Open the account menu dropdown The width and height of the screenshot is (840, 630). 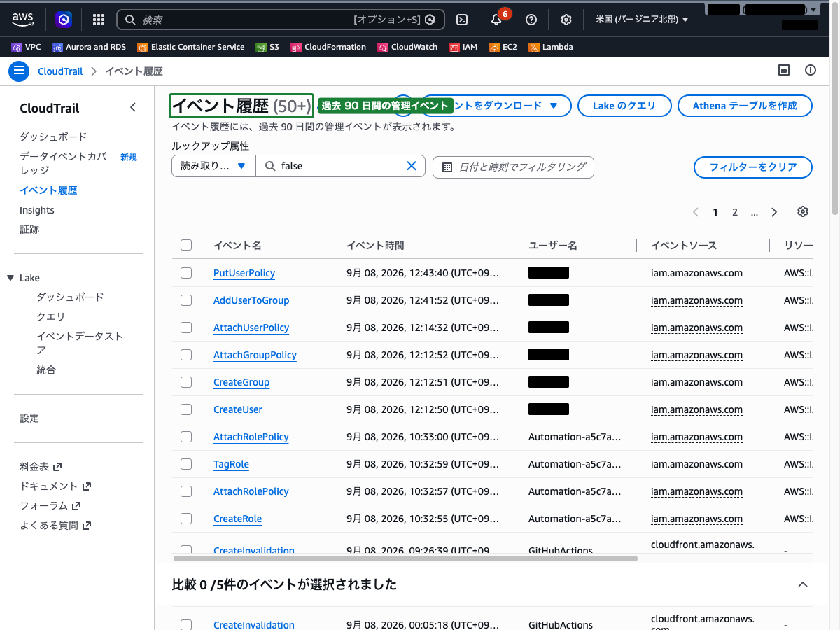[x=762, y=10]
